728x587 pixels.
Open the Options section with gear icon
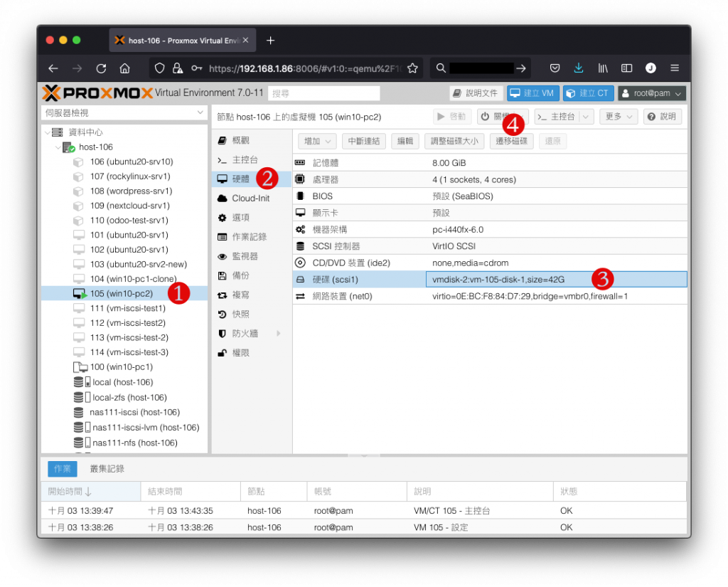click(x=252, y=218)
